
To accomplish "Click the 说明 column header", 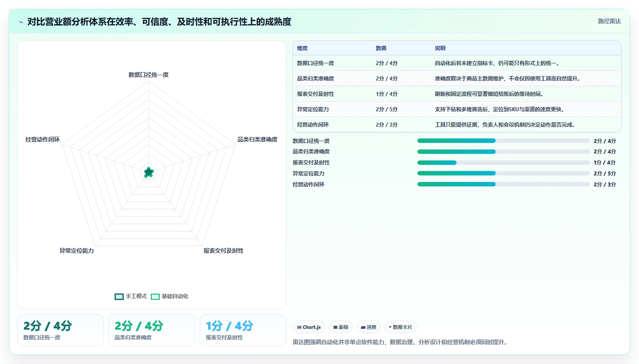I will pyautogui.click(x=440, y=48).
